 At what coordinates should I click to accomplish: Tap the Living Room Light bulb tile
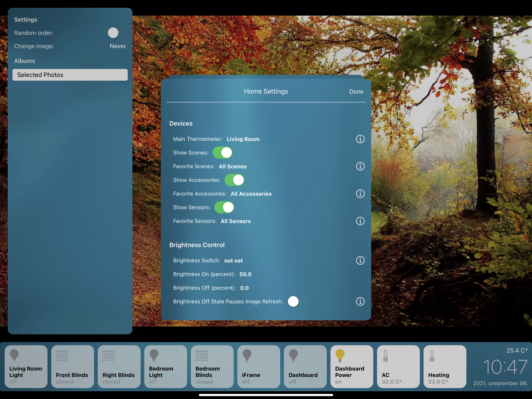(26, 366)
